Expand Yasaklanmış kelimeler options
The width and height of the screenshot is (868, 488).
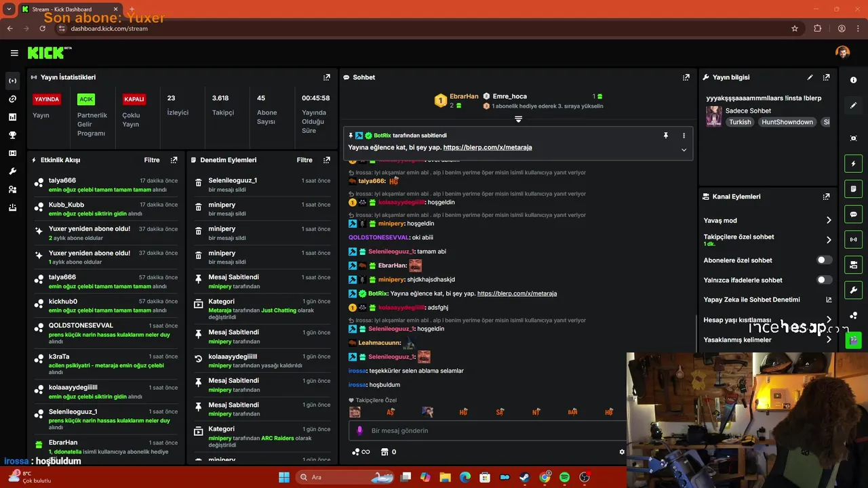tap(829, 340)
